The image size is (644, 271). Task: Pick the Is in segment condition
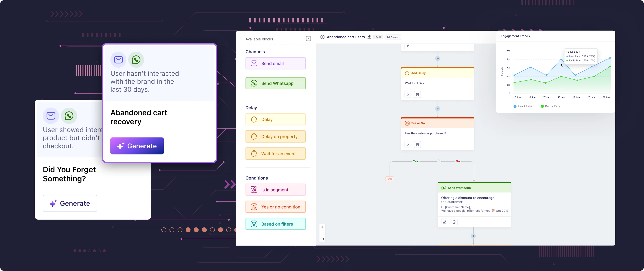275,190
